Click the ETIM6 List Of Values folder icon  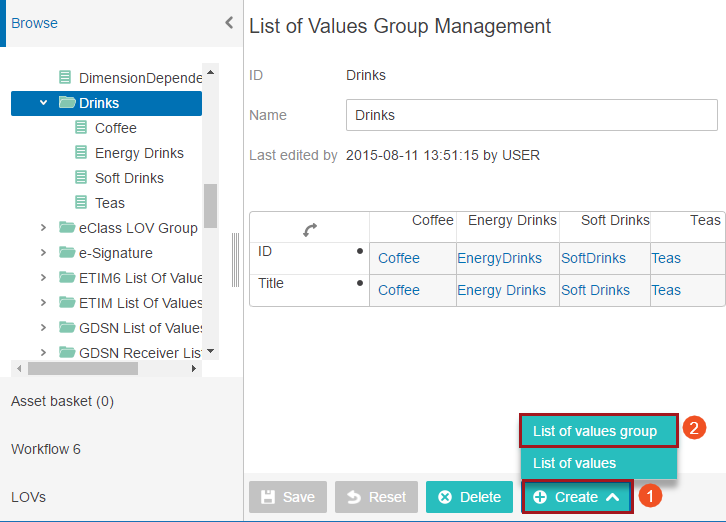pyautogui.click(x=67, y=277)
